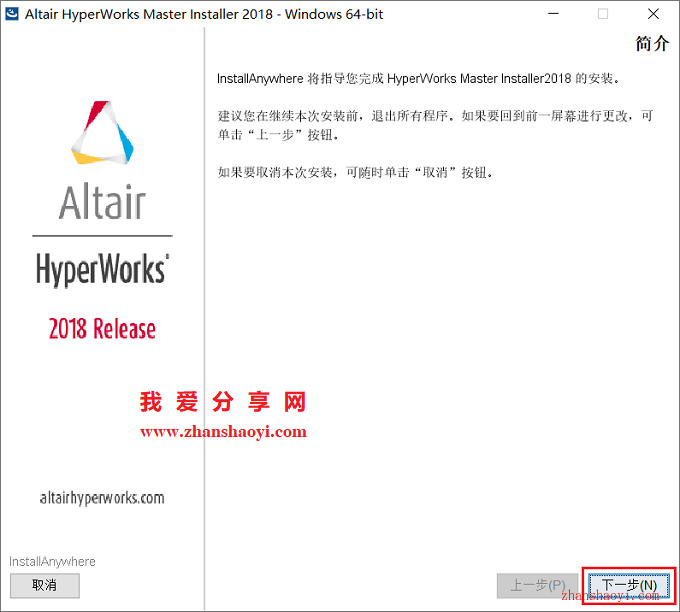Click the sentence '如果要取消本次安装'
The height and width of the screenshot is (612, 680).
click(x=356, y=173)
